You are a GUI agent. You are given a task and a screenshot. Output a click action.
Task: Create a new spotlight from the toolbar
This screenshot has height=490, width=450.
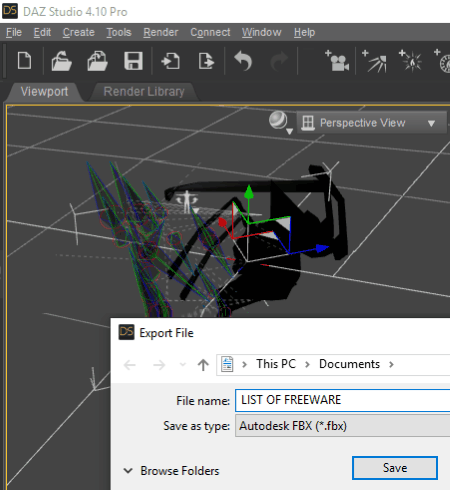tap(374, 61)
